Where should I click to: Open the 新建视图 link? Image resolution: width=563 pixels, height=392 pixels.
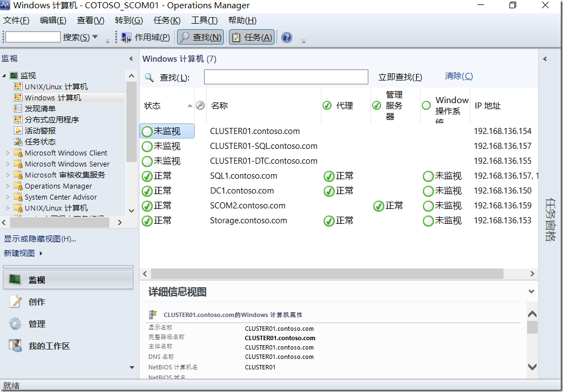(x=23, y=253)
